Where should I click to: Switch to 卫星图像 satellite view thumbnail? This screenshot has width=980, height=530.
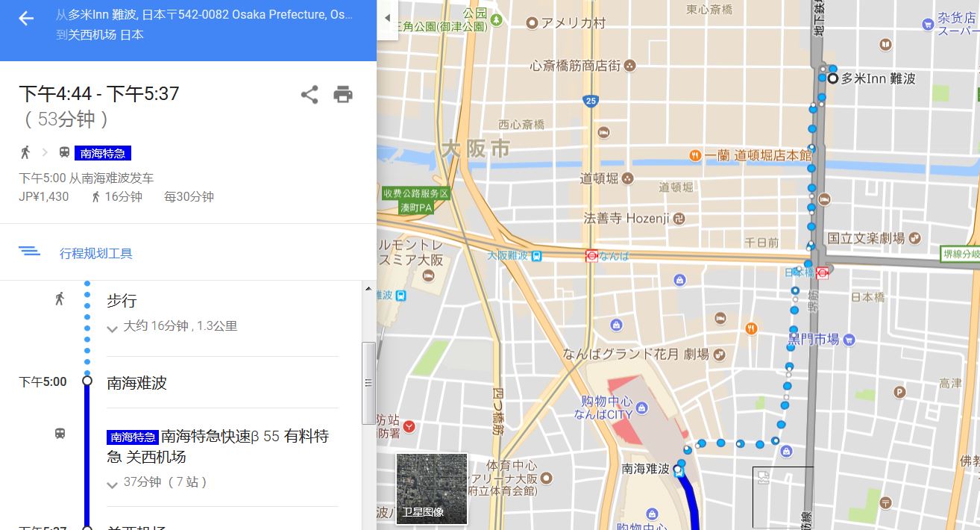click(432, 488)
